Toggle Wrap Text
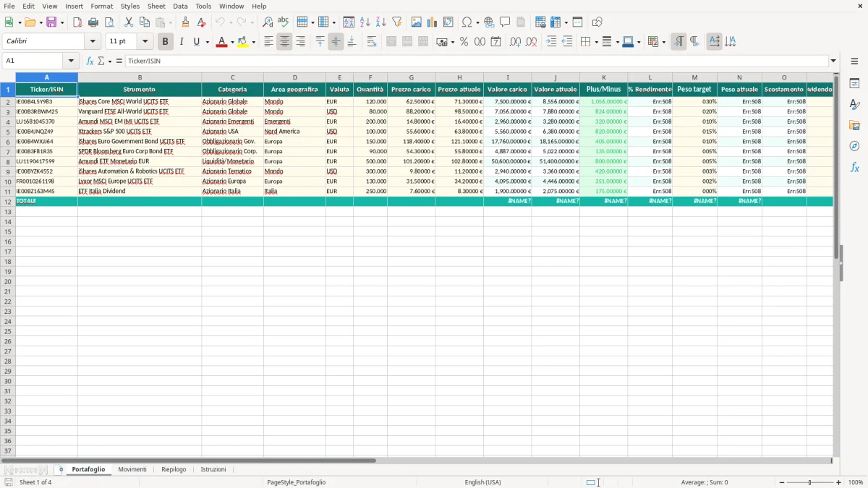Viewport: 868px width, 488px height. point(372,42)
